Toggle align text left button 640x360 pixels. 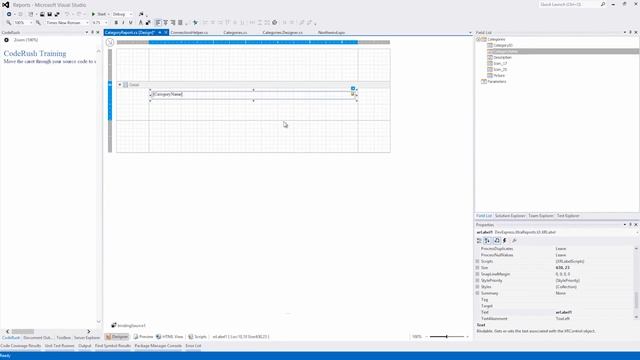coord(158,23)
